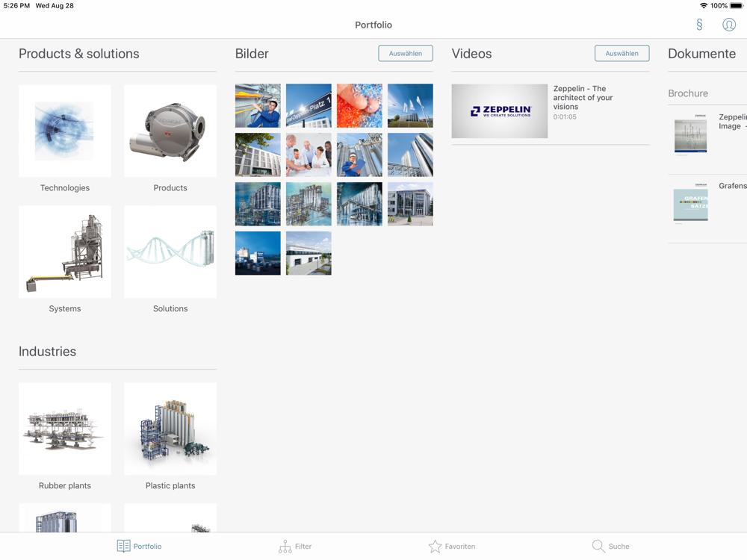Open the Rubber plants industry tile
Screen dimensions: 747x560
pyautogui.click(x=65, y=429)
